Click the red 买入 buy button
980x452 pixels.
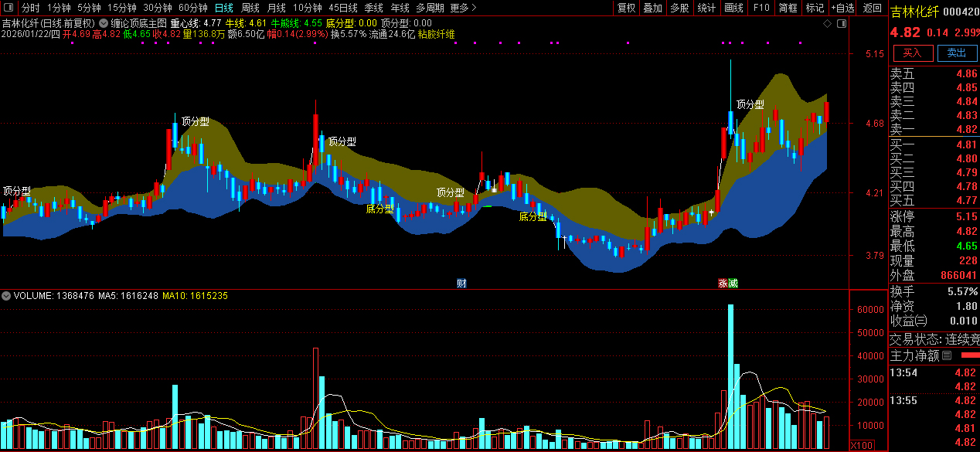(912, 53)
